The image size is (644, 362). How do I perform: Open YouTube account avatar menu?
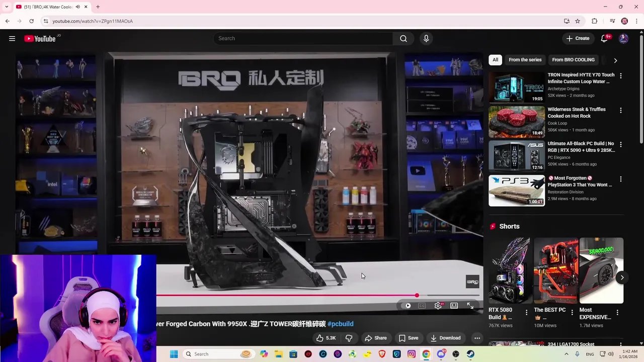[x=623, y=39]
